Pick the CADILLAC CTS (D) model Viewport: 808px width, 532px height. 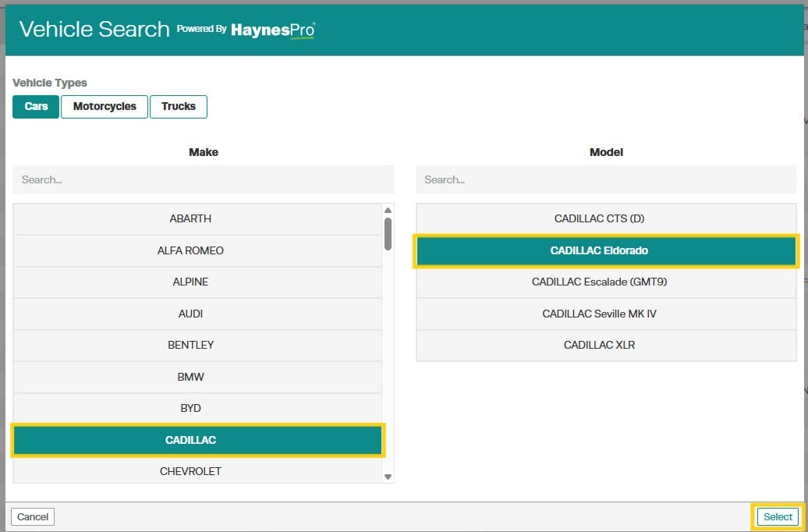tap(606, 219)
